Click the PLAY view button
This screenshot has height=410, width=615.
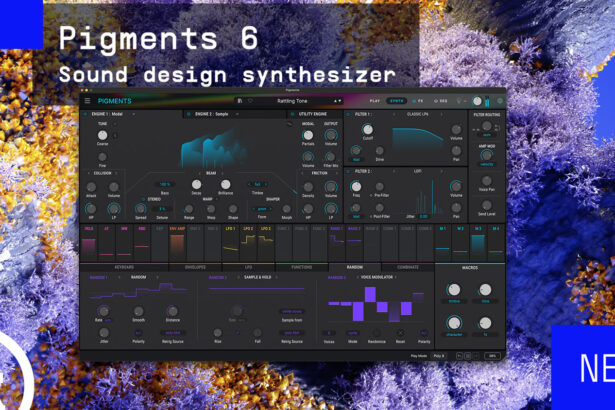[375, 101]
